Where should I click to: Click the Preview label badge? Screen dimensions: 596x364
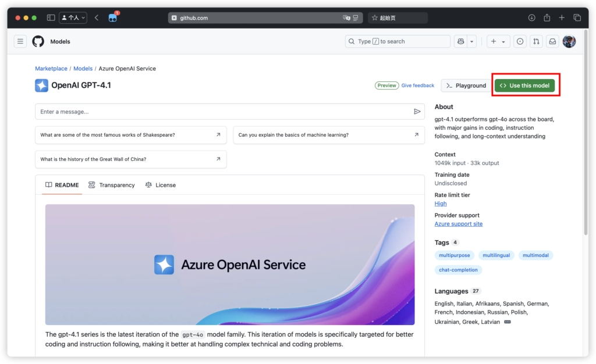click(x=387, y=85)
